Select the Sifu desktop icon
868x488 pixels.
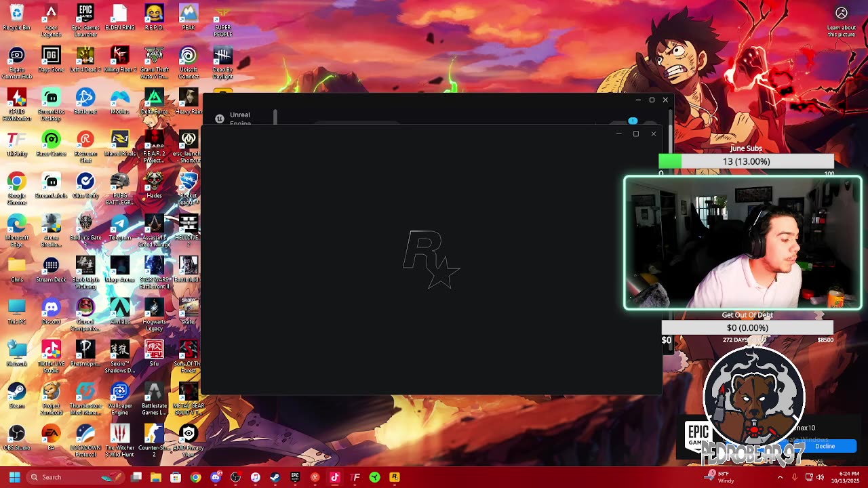154,354
